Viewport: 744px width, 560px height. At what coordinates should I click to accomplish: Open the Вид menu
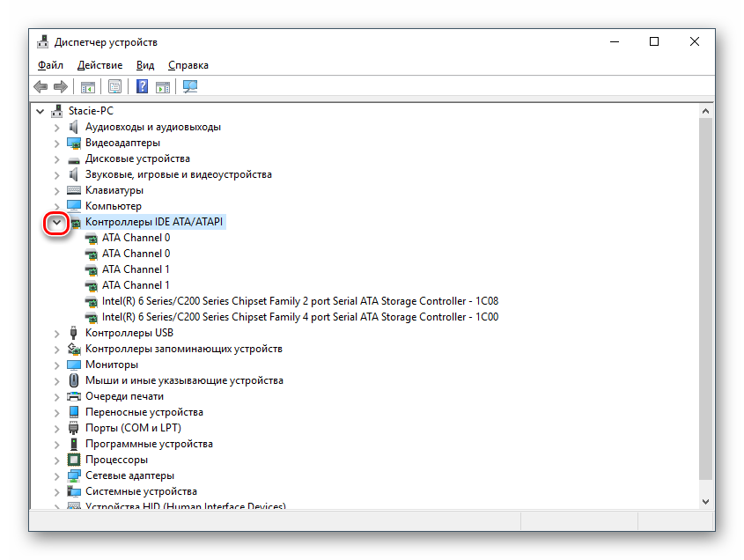145,65
